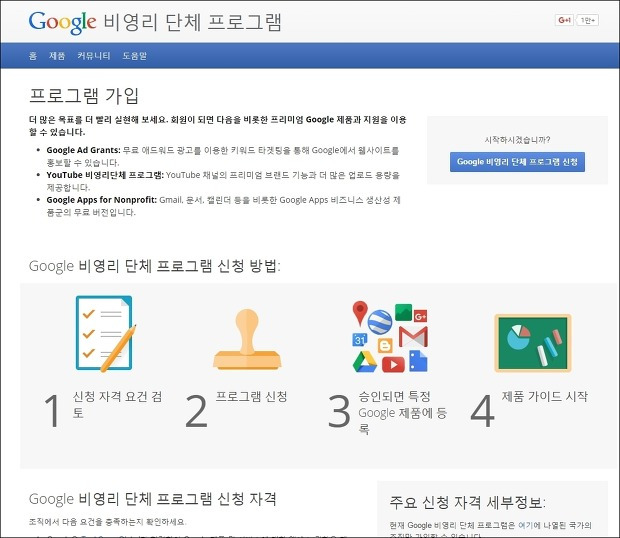The width and height of the screenshot is (620, 538).
Task: Click the checklist document icon for step 1
Action: click(106, 334)
